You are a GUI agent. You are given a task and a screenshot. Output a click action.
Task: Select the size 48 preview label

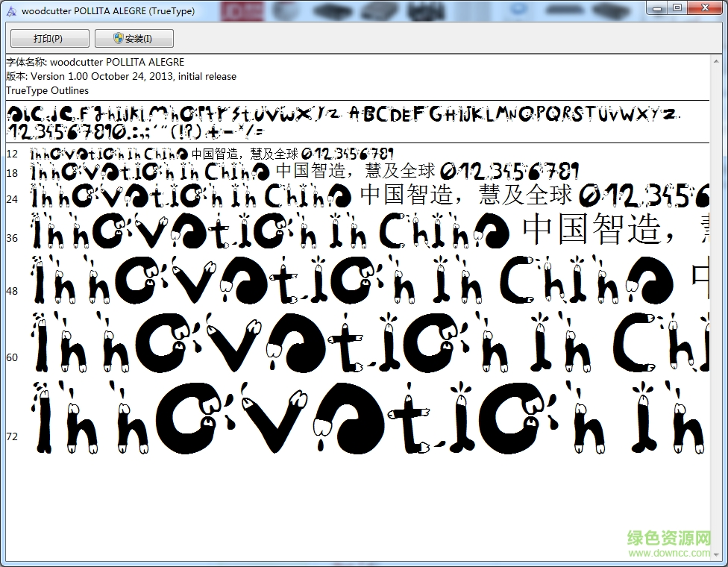[x=12, y=291]
